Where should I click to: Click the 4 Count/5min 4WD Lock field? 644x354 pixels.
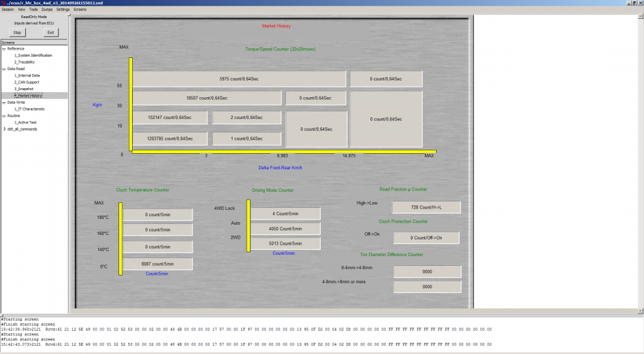tap(285, 214)
